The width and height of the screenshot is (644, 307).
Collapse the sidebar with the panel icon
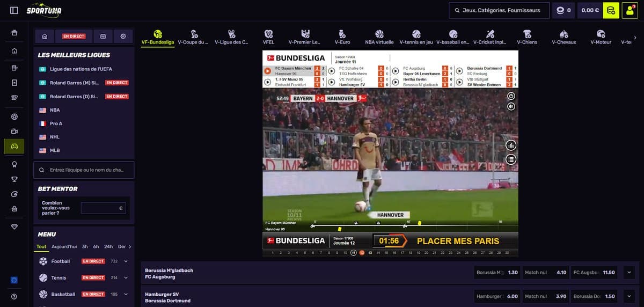(x=14, y=10)
